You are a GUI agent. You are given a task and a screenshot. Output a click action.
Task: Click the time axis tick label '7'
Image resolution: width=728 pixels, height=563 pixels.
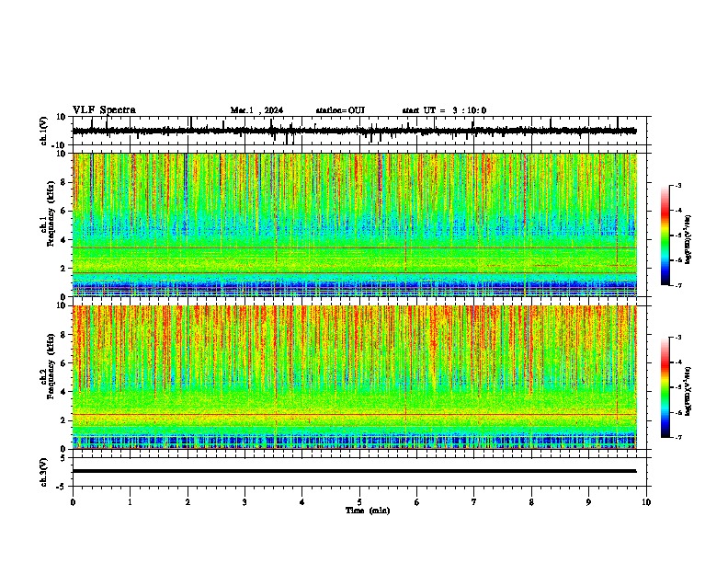[x=474, y=502]
